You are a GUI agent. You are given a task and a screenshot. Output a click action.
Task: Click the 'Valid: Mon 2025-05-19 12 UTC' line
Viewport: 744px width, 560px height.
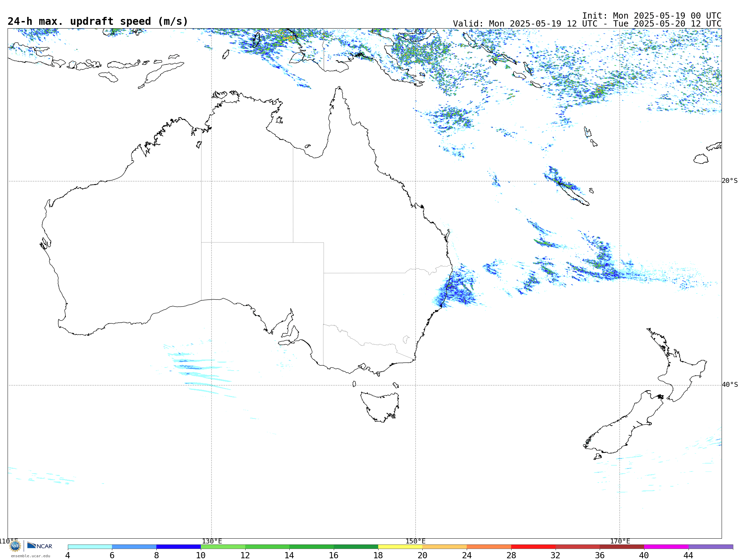point(587,24)
